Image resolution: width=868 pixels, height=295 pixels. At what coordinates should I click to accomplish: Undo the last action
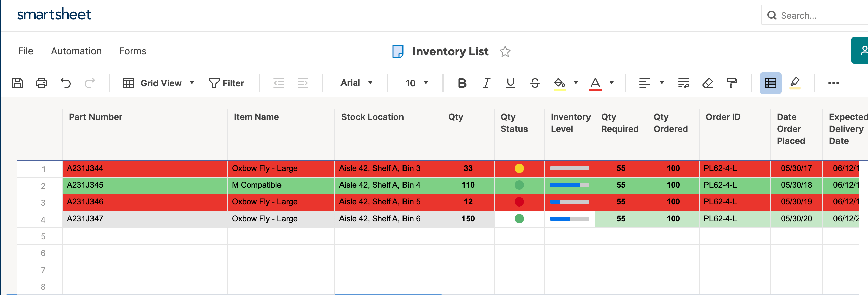click(65, 83)
